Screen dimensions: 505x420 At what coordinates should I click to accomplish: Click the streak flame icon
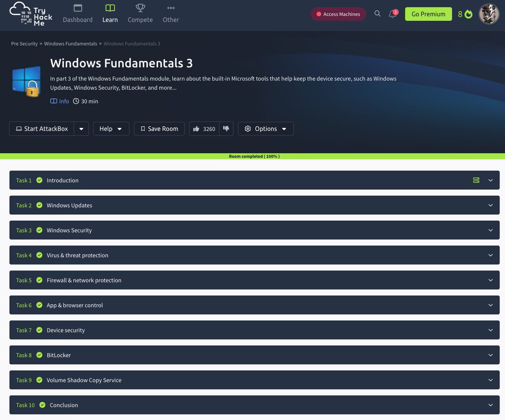point(468,14)
